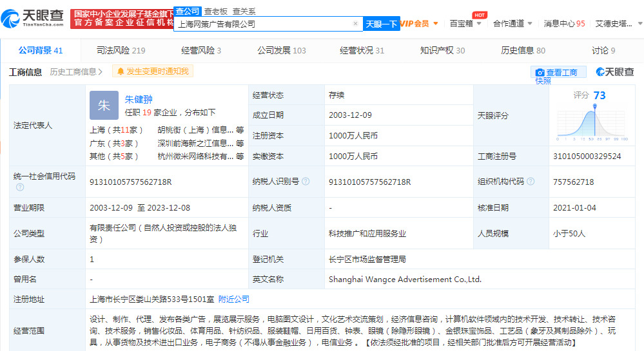Click the 国家中小企业发展子基金 red banner
Screen dimensions: 644x351
point(122,19)
